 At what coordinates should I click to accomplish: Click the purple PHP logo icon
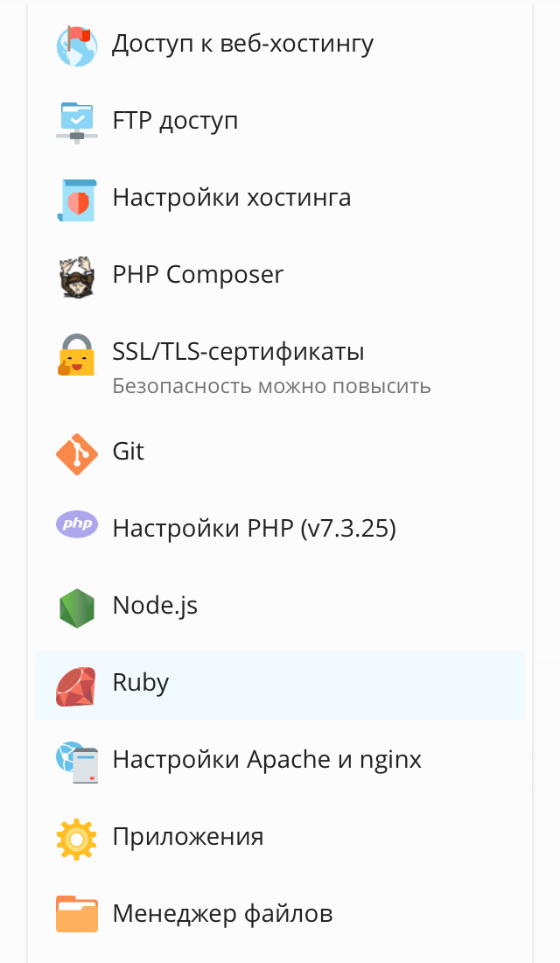point(77,525)
